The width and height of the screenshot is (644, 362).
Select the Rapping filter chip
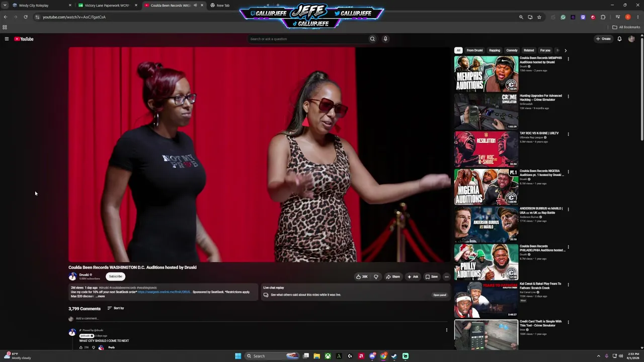click(495, 50)
